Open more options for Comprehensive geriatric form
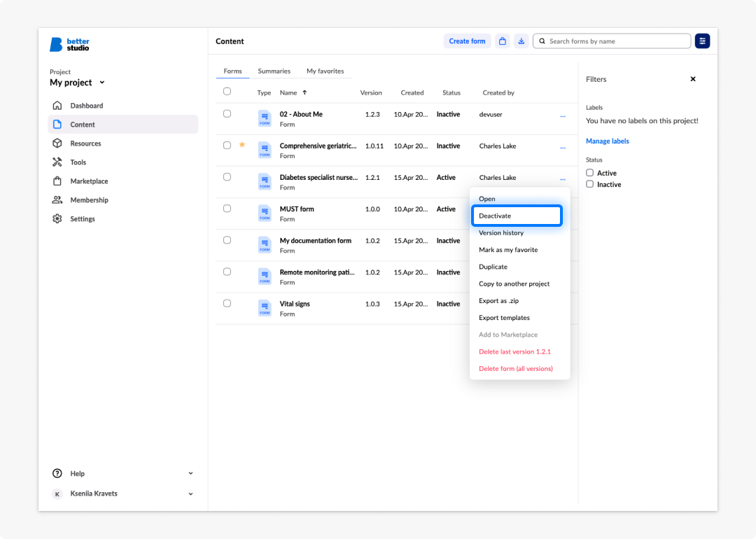Screen dimensions: 756x539 tap(563, 148)
